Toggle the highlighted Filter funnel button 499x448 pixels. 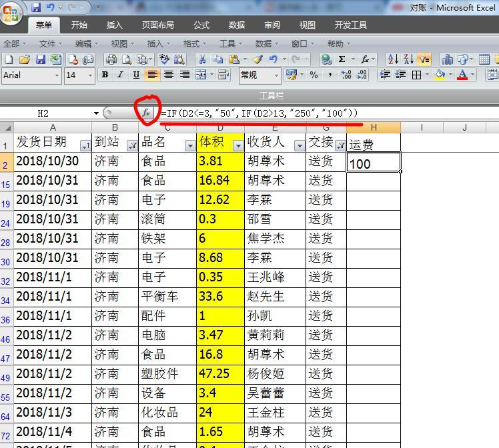[424, 59]
